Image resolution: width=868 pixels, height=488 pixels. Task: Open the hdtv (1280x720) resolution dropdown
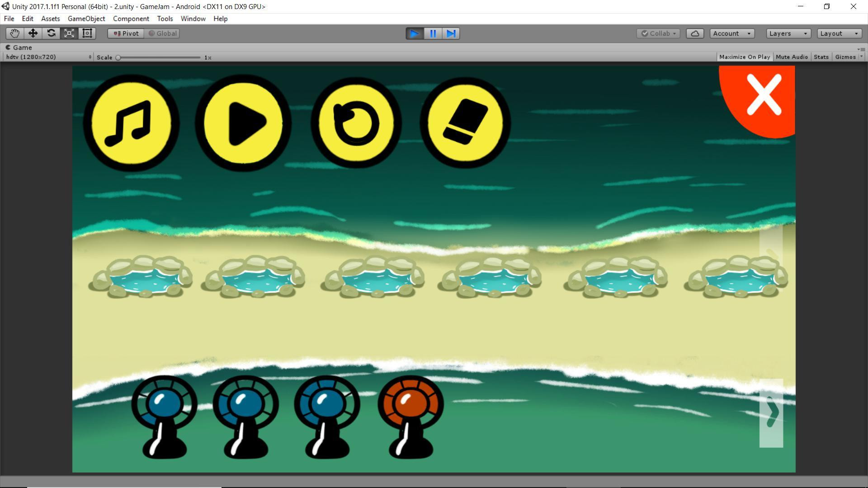[48, 57]
